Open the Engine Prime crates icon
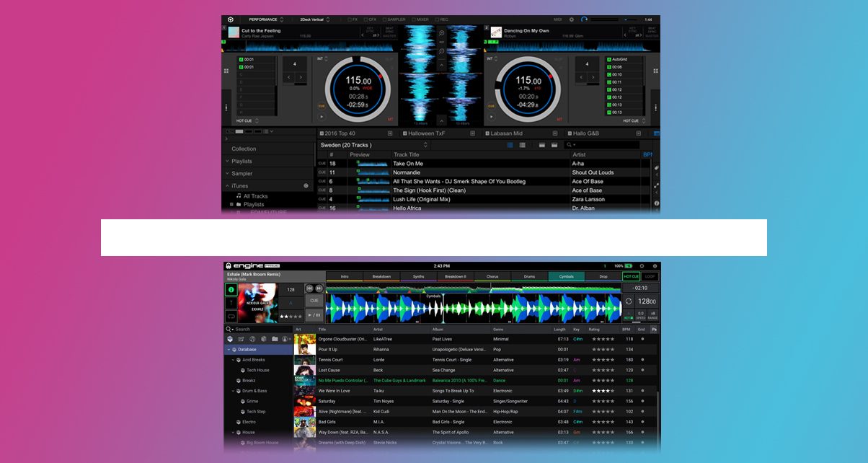 pyautogui.click(x=230, y=339)
